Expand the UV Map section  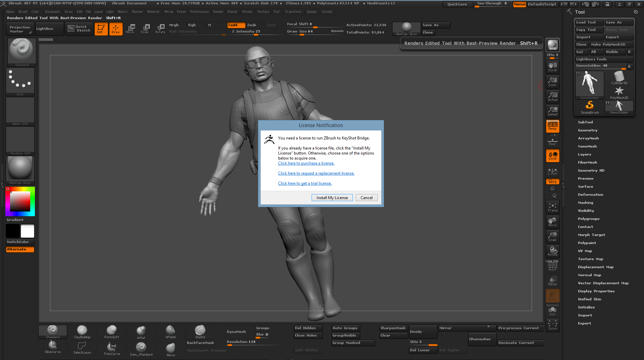point(585,251)
